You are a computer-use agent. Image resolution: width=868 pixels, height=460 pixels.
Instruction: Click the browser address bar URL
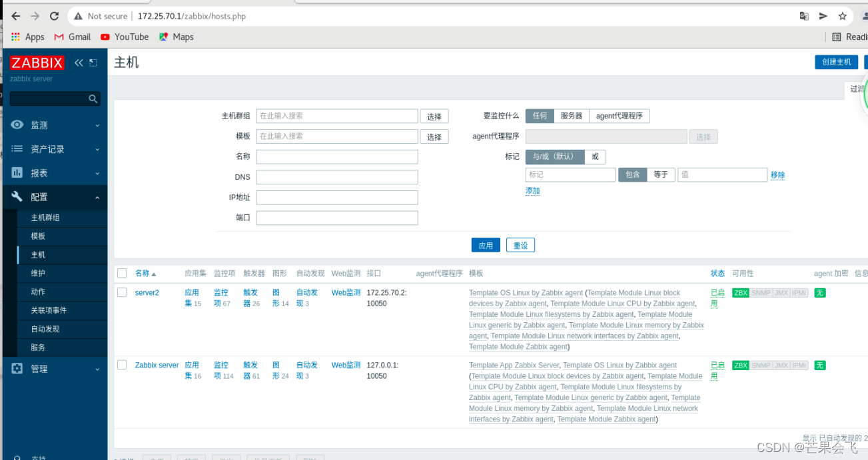point(192,16)
